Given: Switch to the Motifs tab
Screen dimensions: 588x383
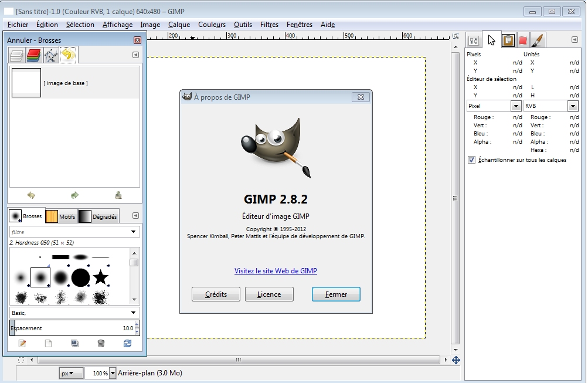Looking at the screenshot, I should [x=61, y=216].
